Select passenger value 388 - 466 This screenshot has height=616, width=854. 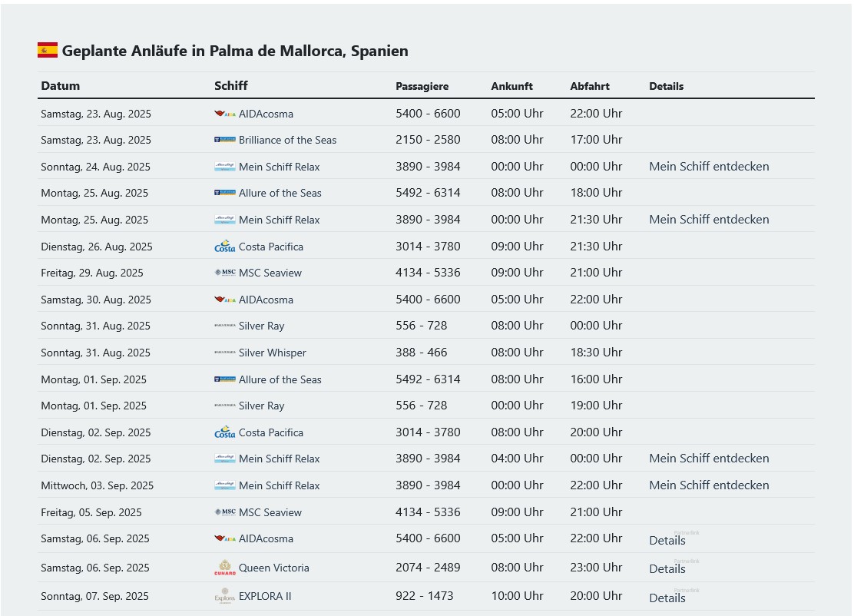tap(422, 353)
